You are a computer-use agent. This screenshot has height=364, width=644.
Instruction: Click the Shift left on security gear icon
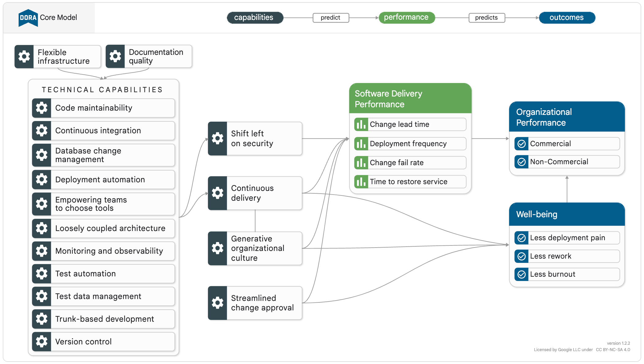click(x=218, y=138)
